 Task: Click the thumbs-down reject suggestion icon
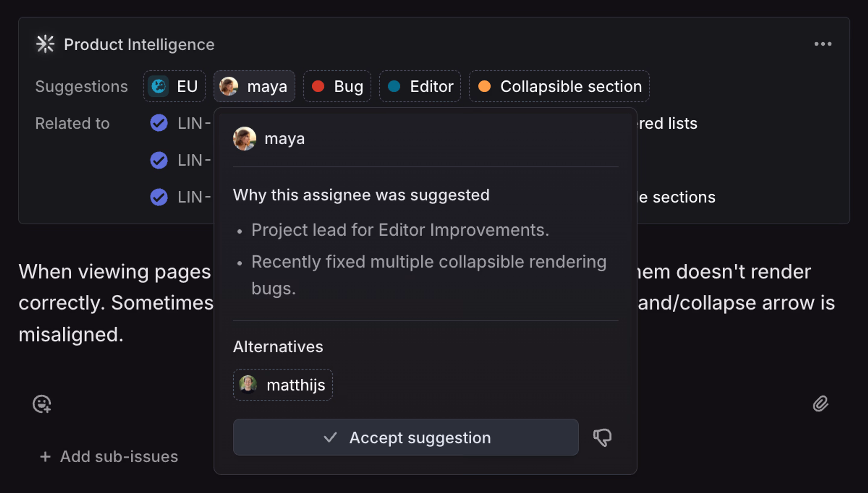[602, 438]
